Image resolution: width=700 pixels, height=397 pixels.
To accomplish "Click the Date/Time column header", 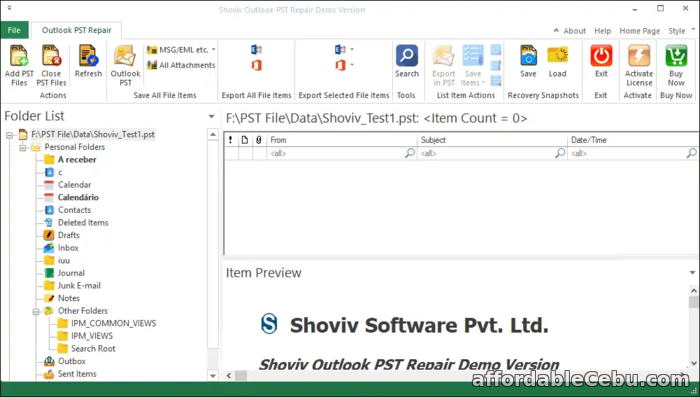I will click(x=633, y=140).
